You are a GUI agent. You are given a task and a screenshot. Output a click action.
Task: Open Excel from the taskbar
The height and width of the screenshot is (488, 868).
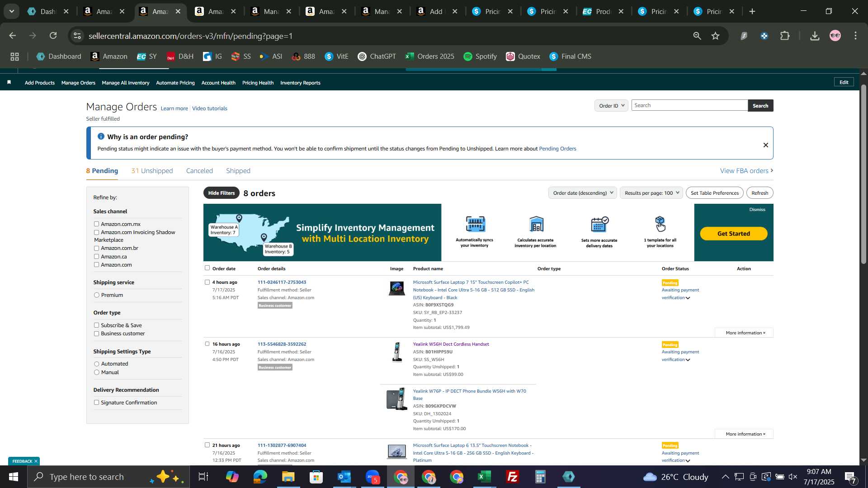(485, 477)
